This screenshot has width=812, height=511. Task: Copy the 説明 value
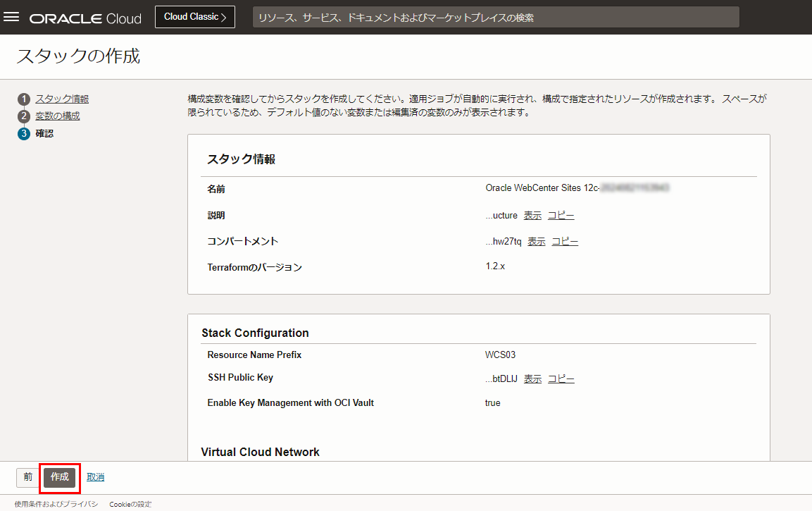(x=561, y=216)
